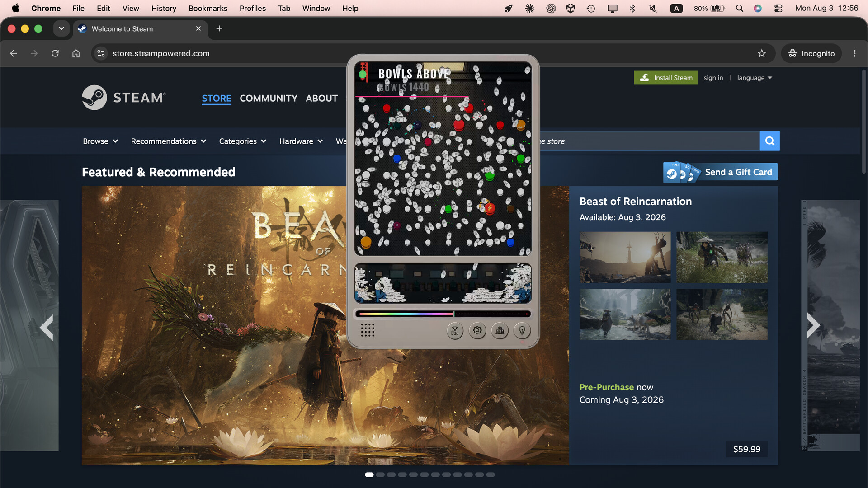The height and width of the screenshot is (488, 868).
Task: Open Spotlight search in the menu bar
Action: (740, 8)
